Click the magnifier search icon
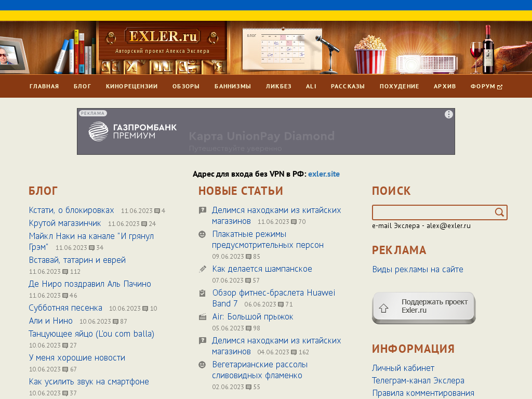This screenshot has height=399, width=532. pyautogui.click(x=499, y=212)
